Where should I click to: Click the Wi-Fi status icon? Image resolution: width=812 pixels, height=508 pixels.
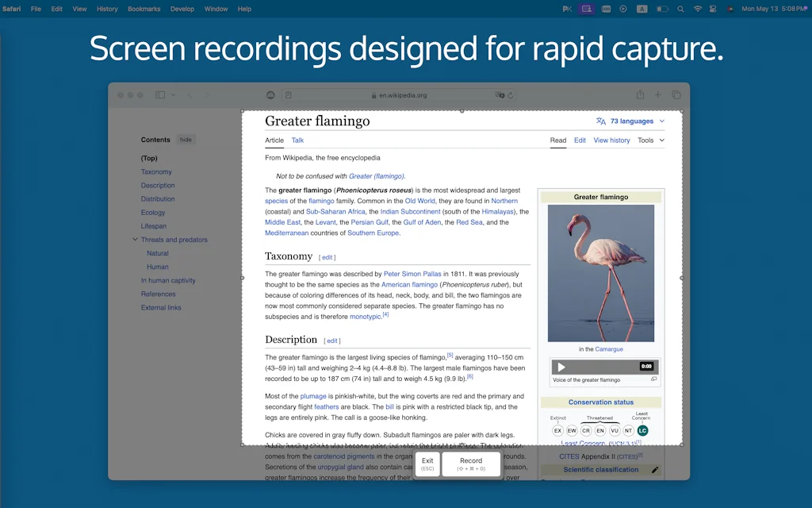698,9
